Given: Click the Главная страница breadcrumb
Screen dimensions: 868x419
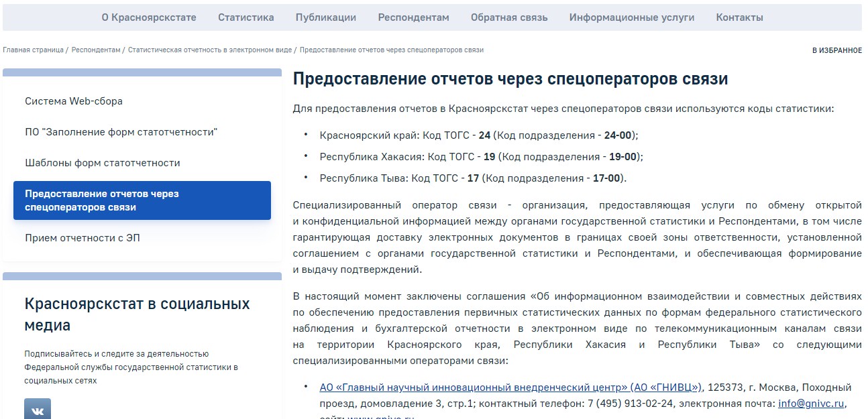Looking at the screenshot, I should click(33, 50).
